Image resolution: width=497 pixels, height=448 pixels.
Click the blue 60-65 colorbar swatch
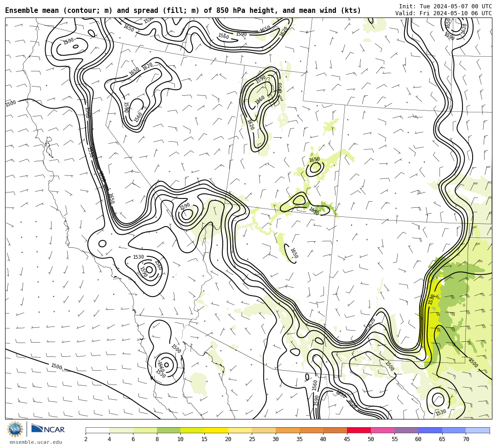point(430,430)
